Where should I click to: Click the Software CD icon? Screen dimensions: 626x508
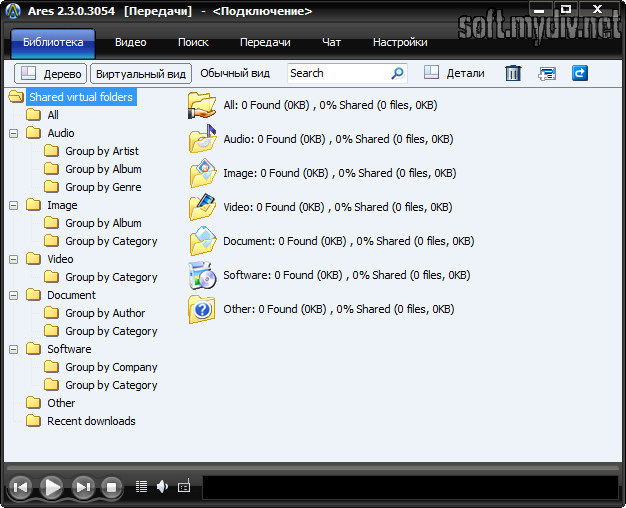(x=202, y=275)
